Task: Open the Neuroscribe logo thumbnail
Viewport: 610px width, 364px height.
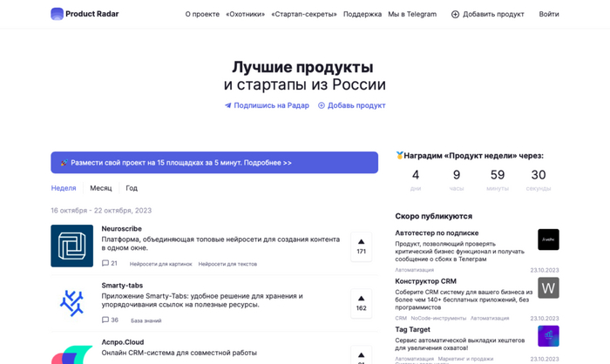Action: (x=72, y=246)
